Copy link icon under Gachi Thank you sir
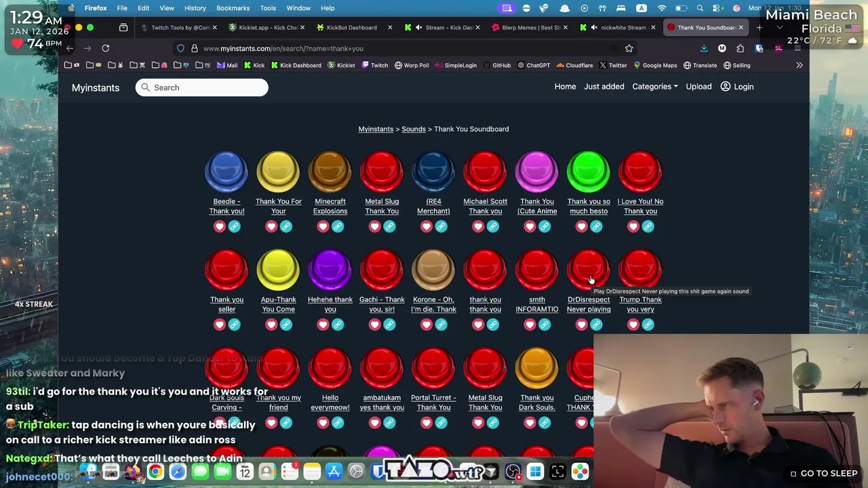Screen dimensions: 868x488 [389, 325]
